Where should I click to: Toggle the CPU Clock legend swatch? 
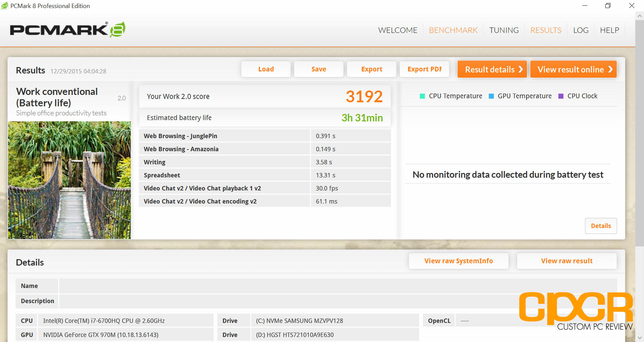561,96
